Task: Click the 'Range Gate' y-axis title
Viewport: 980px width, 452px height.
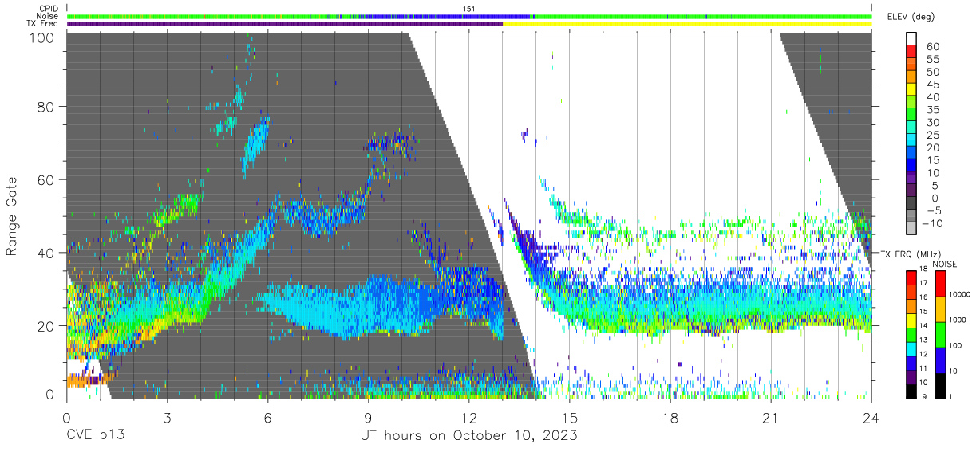Action: pyautogui.click(x=12, y=216)
